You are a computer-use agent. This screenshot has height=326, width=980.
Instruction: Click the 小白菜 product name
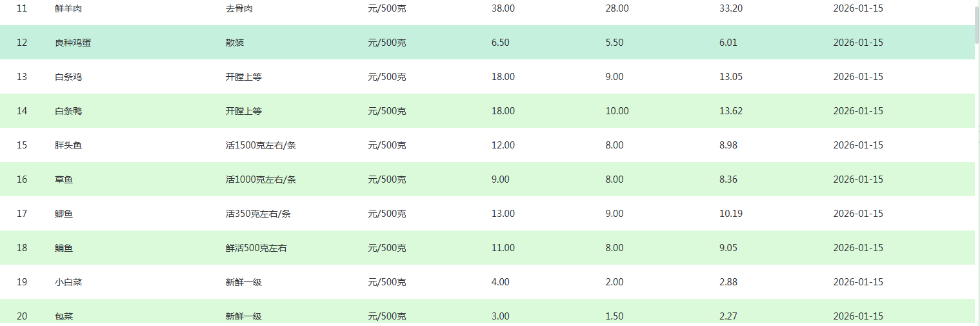click(68, 282)
